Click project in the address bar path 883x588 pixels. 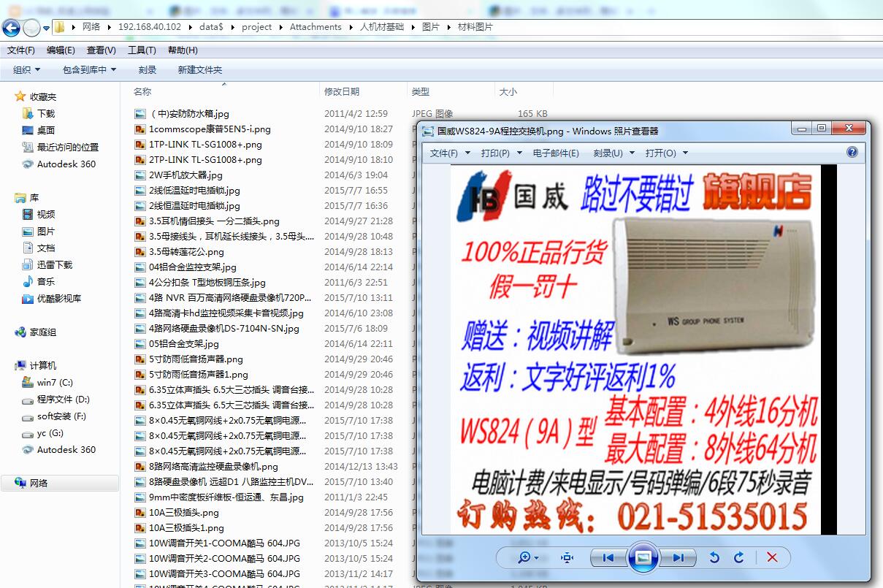256,27
